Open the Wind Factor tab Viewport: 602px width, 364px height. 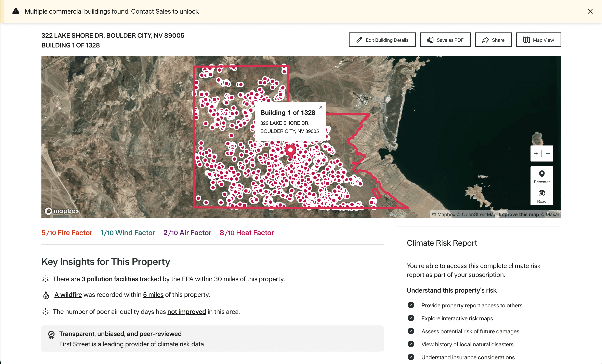pyautogui.click(x=128, y=233)
